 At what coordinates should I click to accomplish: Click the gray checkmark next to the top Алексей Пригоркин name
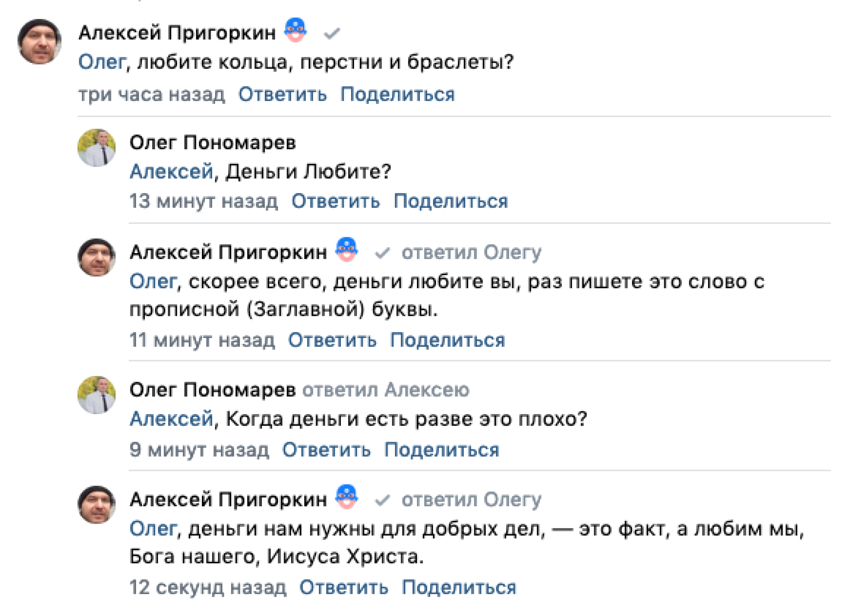coord(331,33)
